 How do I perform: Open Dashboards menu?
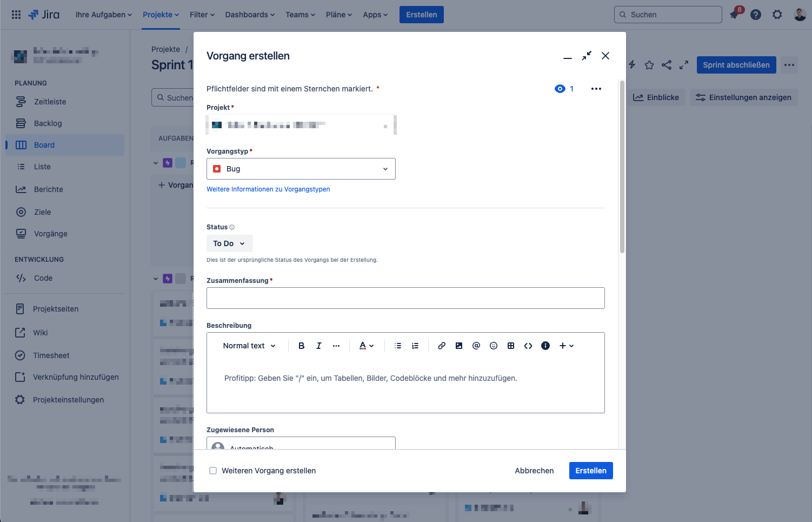click(250, 15)
